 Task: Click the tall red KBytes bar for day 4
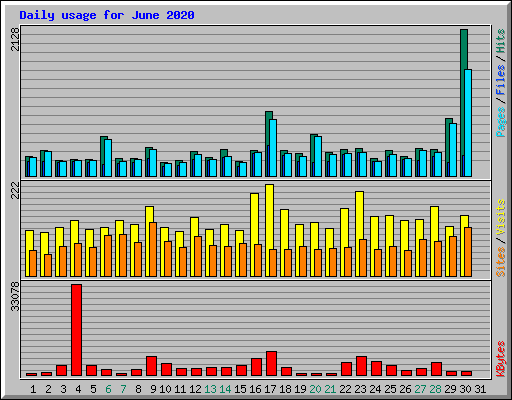coord(76,330)
